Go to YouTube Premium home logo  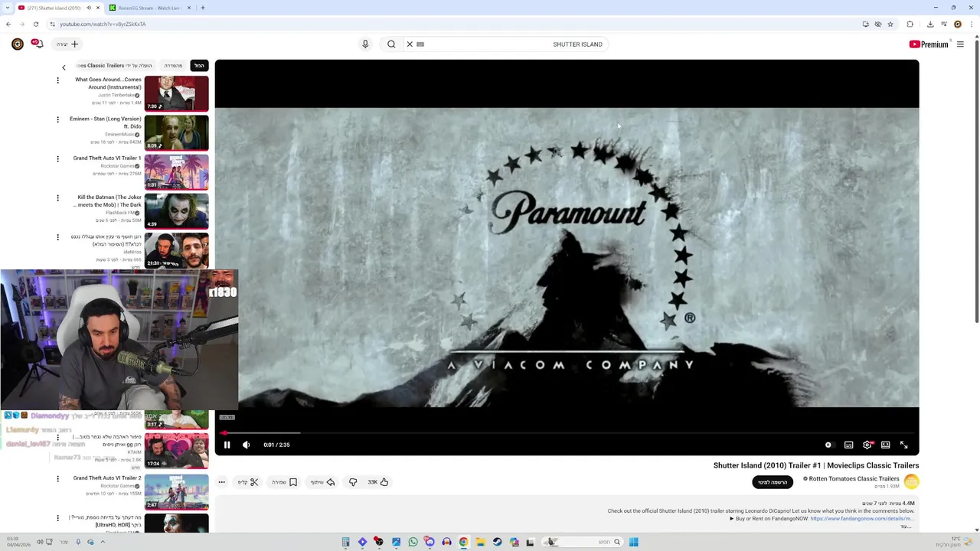(929, 44)
